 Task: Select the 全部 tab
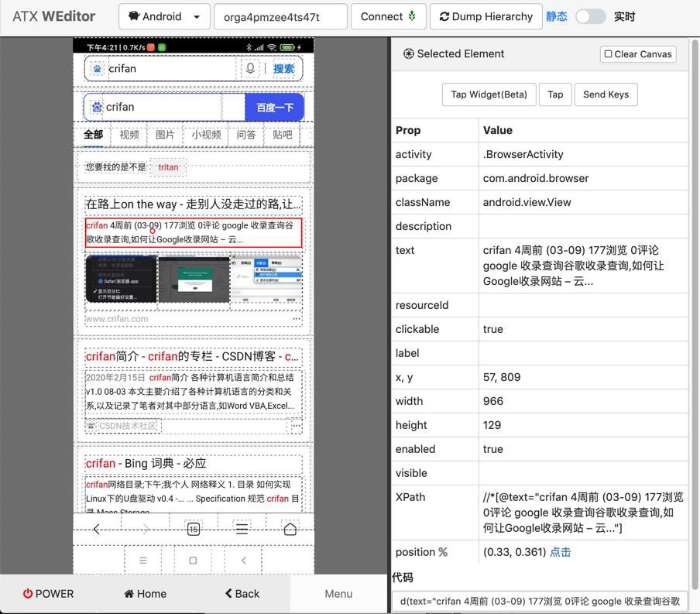point(93,135)
